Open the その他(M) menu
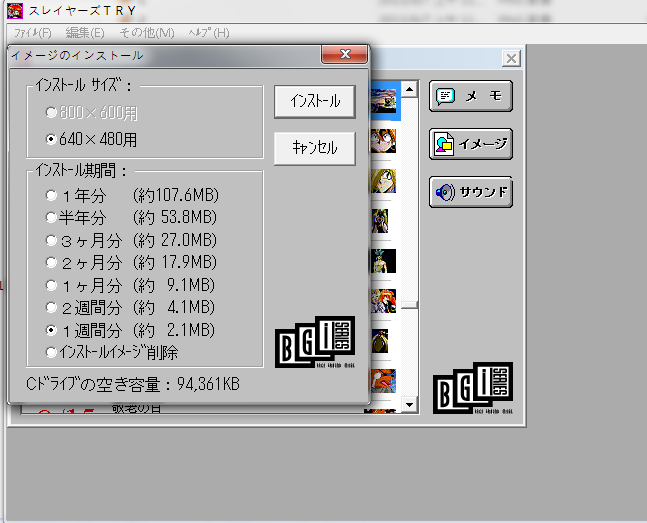 pos(147,33)
